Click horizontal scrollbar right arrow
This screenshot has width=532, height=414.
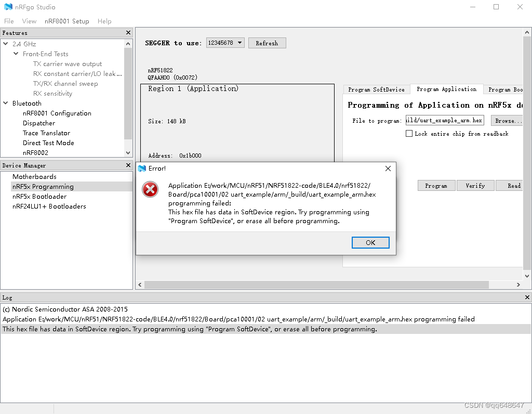pos(518,284)
